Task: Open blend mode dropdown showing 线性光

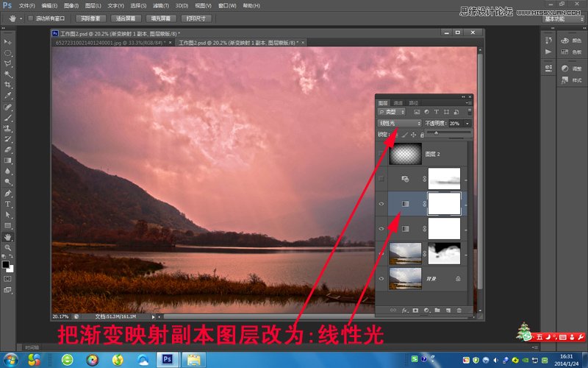Action: pos(400,123)
